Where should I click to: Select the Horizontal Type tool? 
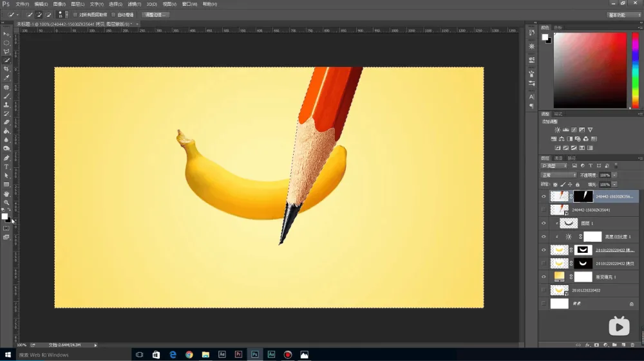6,167
